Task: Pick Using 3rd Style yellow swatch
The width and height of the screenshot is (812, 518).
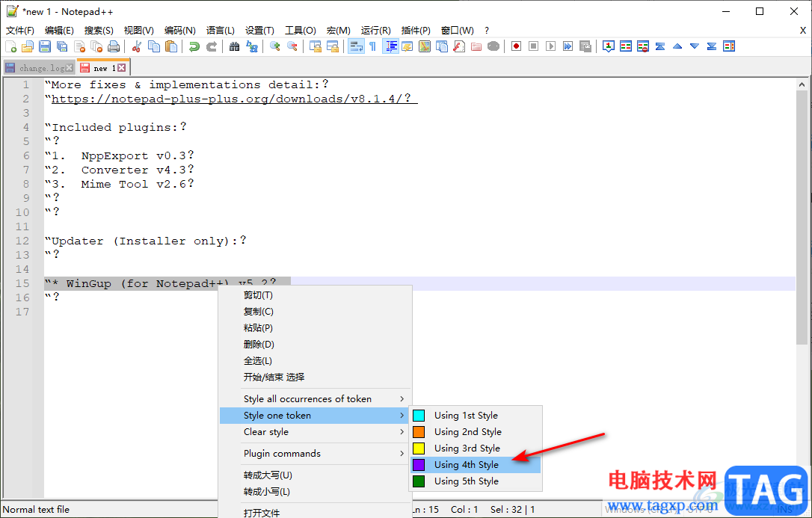Action: 419,448
